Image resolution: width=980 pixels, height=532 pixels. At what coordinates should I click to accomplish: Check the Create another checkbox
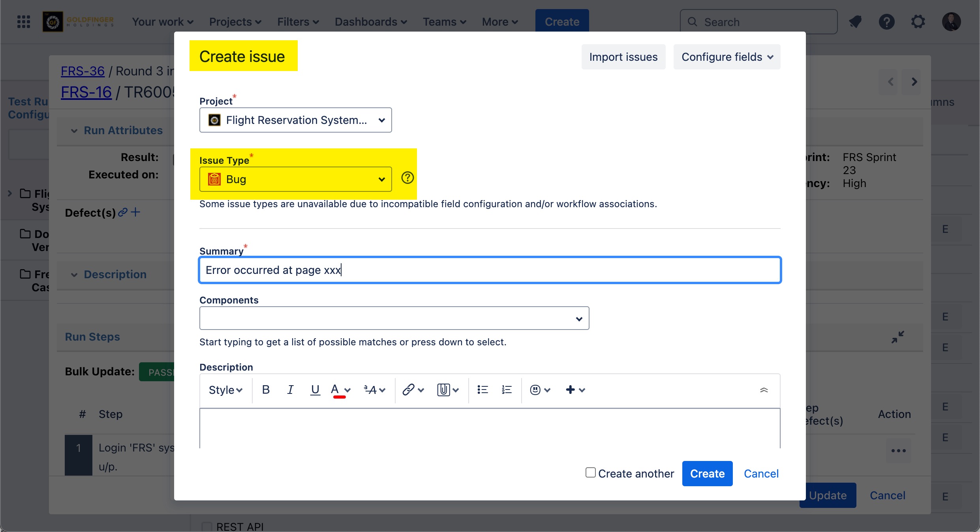coord(590,472)
